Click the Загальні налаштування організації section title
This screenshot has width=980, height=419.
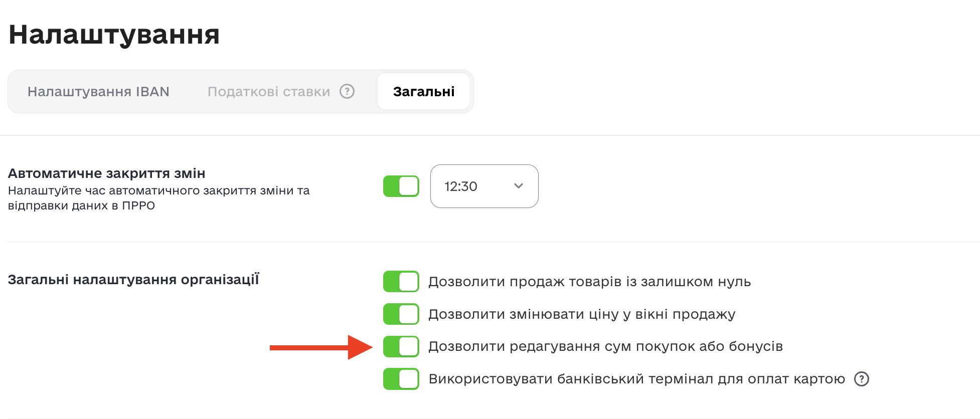(x=133, y=279)
